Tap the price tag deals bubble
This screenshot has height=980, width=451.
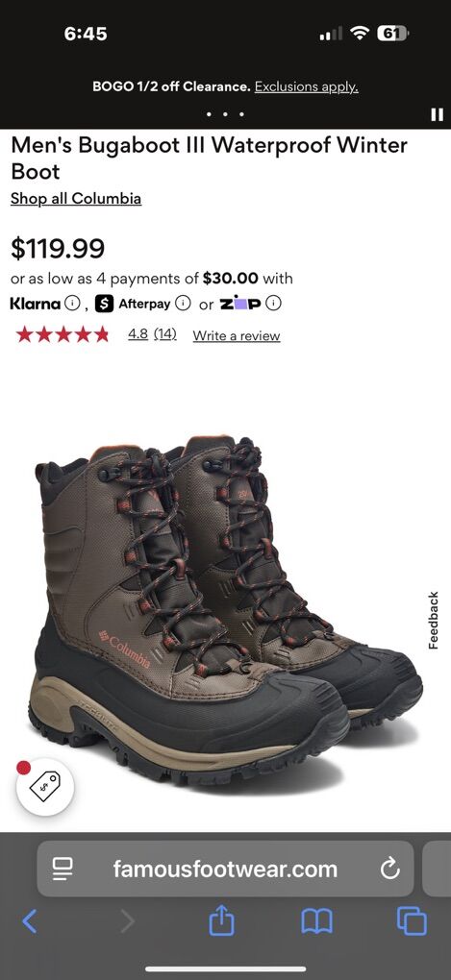point(45,786)
